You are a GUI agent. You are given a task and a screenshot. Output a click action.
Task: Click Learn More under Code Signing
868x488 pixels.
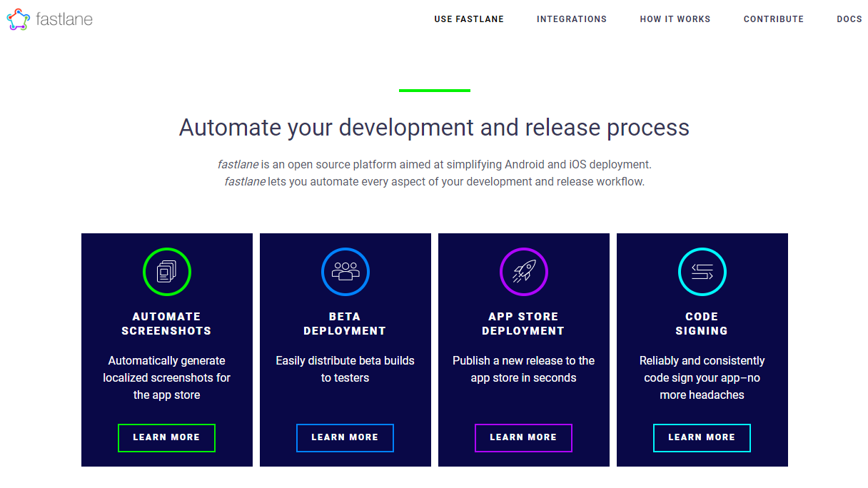tap(702, 438)
